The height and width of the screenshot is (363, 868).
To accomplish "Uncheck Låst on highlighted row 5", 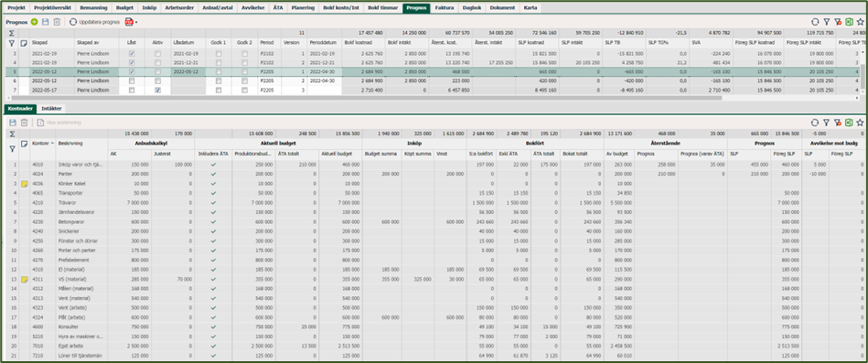I will click(x=131, y=72).
